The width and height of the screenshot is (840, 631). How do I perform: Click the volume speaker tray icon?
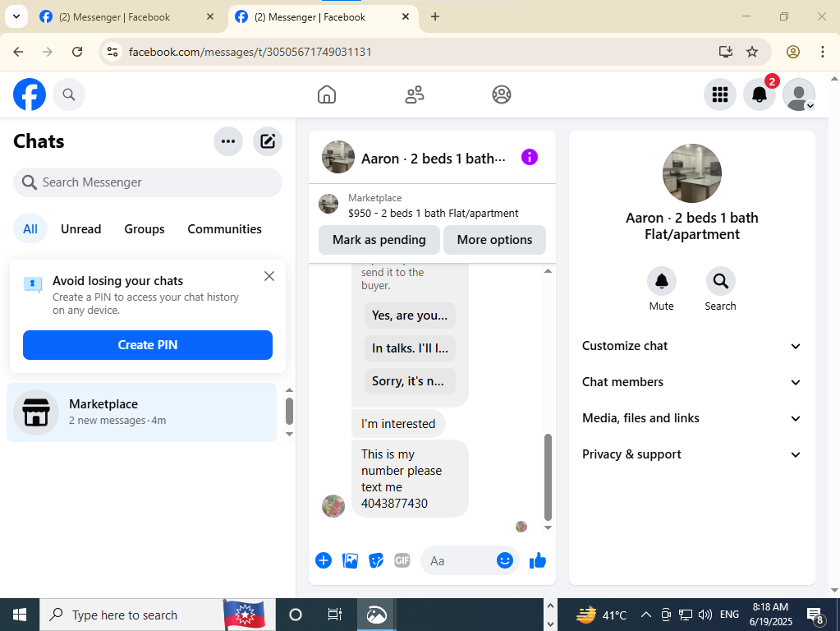coord(705,615)
